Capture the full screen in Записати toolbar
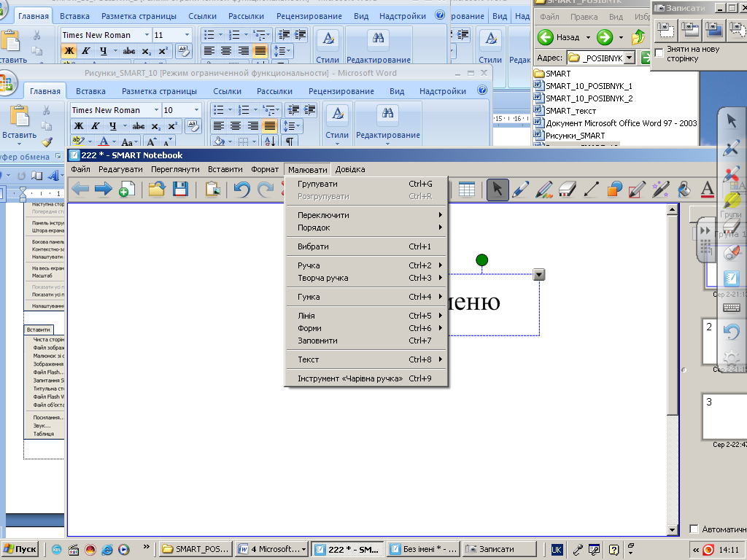The width and height of the screenshot is (747, 560). [713, 29]
